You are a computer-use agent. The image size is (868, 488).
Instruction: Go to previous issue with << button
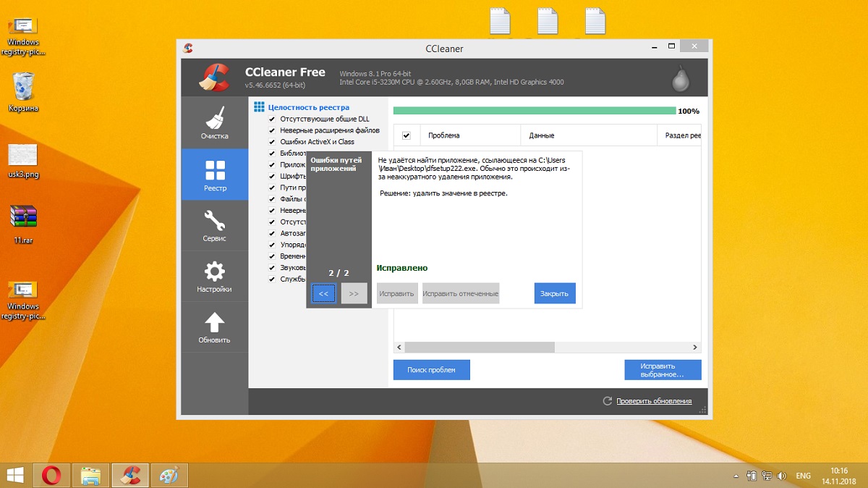pyautogui.click(x=323, y=293)
